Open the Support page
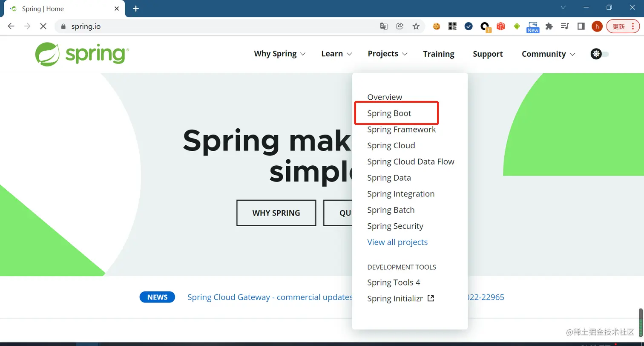This screenshot has width=644, height=346. pos(488,54)
